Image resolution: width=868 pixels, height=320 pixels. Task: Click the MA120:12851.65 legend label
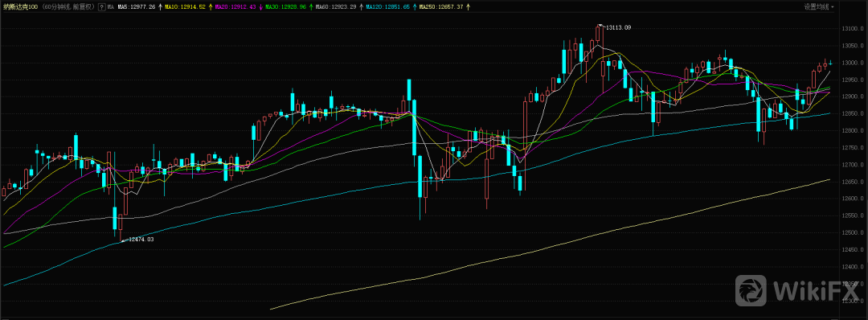point(389,6)
